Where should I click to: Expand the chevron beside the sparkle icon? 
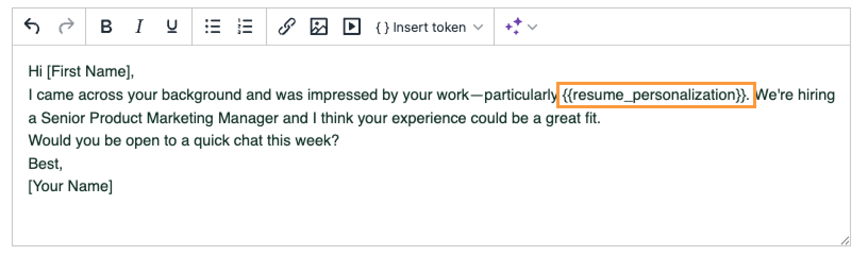[x=532, y=27]
